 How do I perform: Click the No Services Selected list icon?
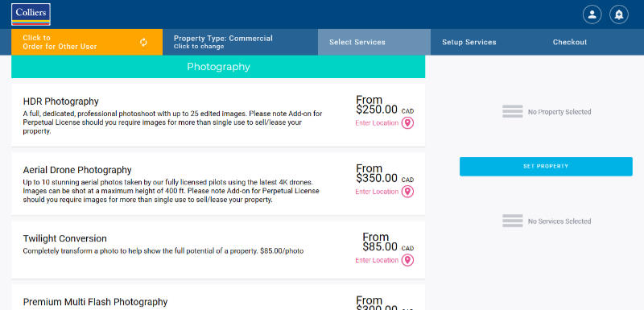(x=513, y=221)
